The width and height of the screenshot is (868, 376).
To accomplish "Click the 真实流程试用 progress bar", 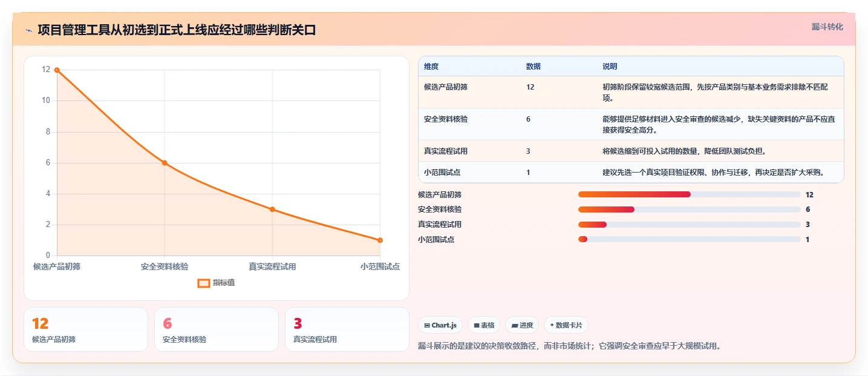I will 690,225.
